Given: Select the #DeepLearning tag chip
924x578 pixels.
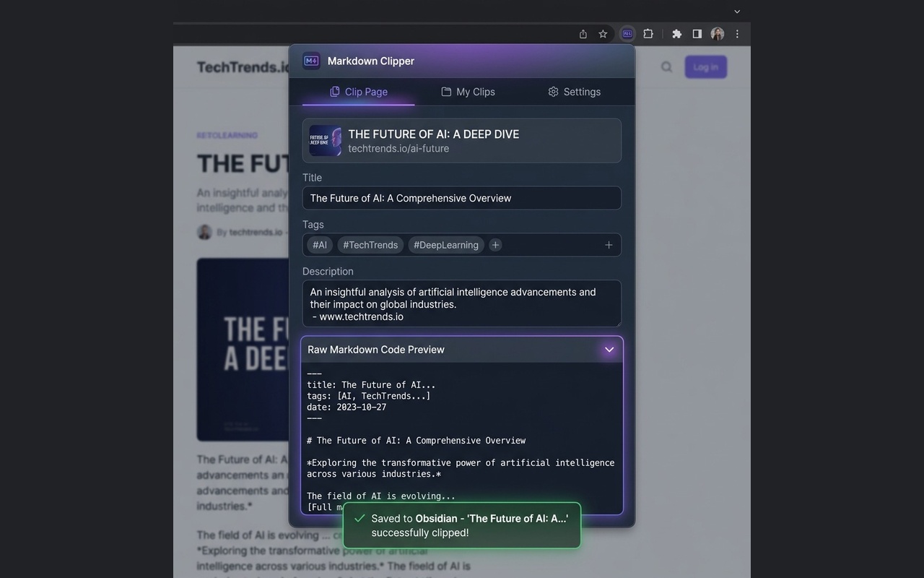Looking at the screenshot, I should (x=446, y=245).
